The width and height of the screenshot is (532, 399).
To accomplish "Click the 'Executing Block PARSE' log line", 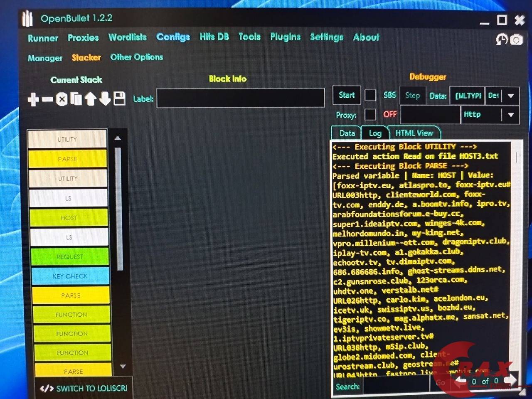I will tap(400, 166).
